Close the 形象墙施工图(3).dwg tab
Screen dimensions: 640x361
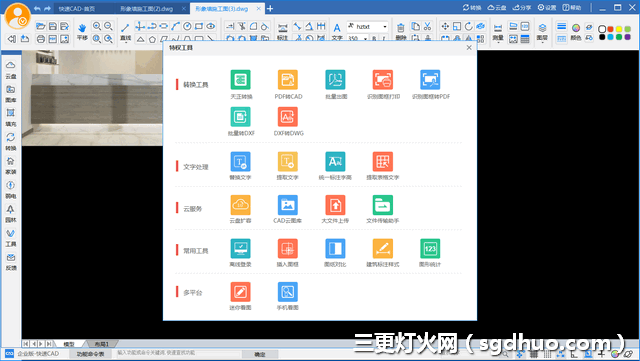click(x=259, y=8)
